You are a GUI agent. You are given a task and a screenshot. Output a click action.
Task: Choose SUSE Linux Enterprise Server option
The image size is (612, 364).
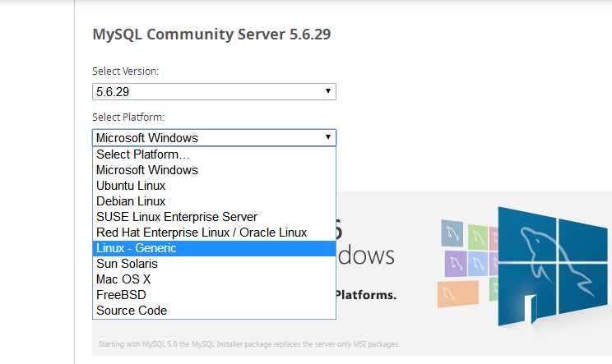[x=214, y=217]
